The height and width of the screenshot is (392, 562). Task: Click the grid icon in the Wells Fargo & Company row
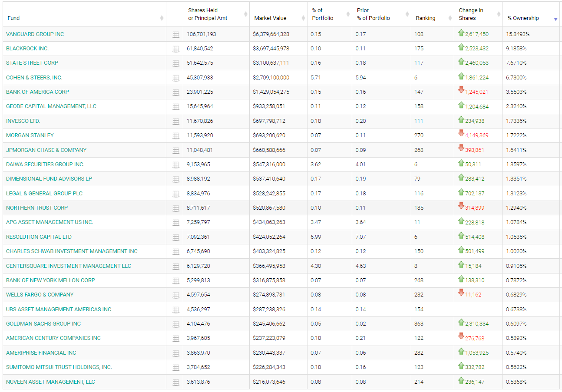tap(176, 295)
